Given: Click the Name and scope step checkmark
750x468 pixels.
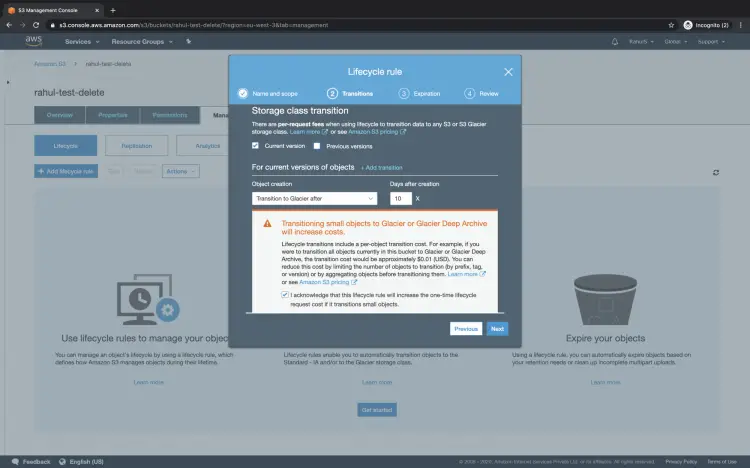Looking at the screenshot, I should click(243, 93).
